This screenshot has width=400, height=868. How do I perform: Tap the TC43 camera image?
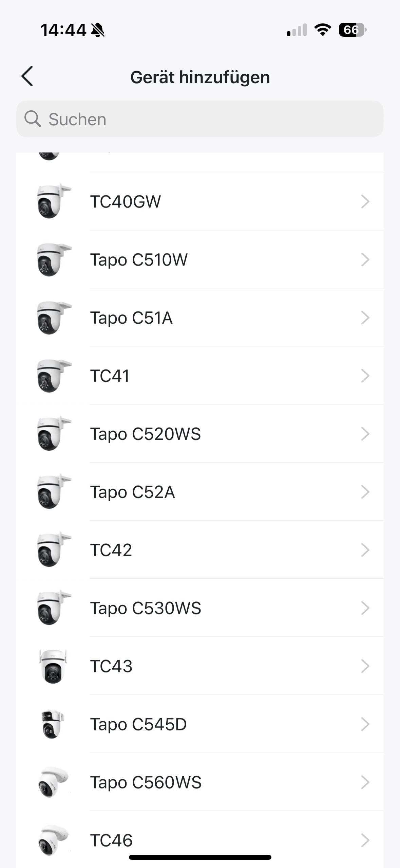(x=53, y=666)
